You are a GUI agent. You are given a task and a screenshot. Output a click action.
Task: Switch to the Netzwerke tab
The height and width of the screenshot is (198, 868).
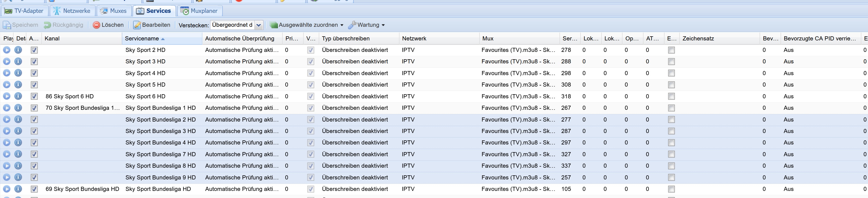(72, 11)
